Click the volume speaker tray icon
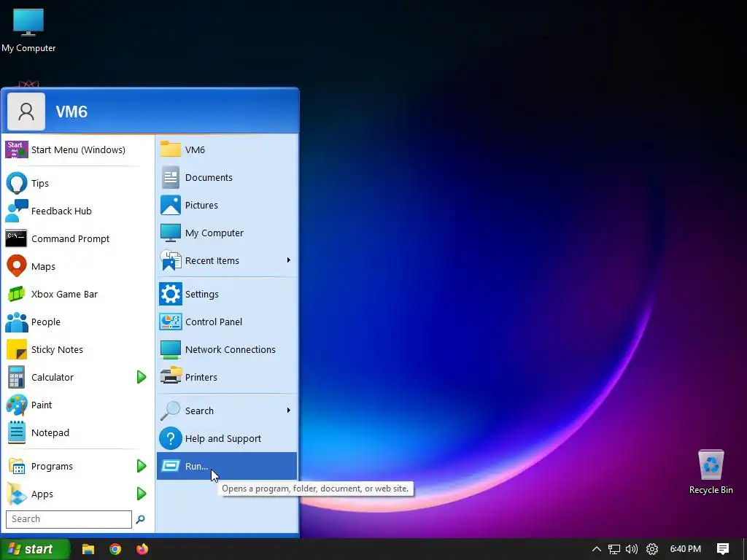 click(x=632, y=549)
